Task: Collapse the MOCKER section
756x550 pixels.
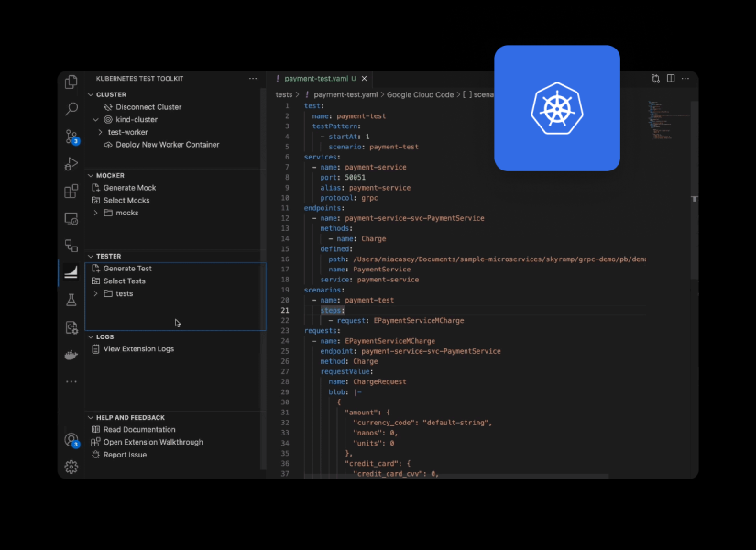Action: coord(91,176)
